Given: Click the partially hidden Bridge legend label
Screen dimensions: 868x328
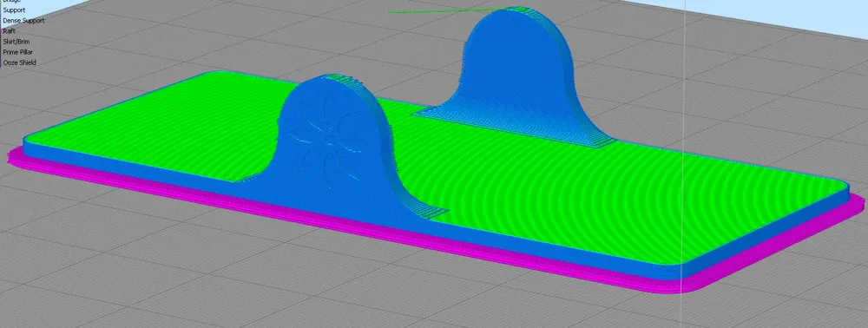Looking at the screenshot, I should pyautogui.click(x=11, y=1).
